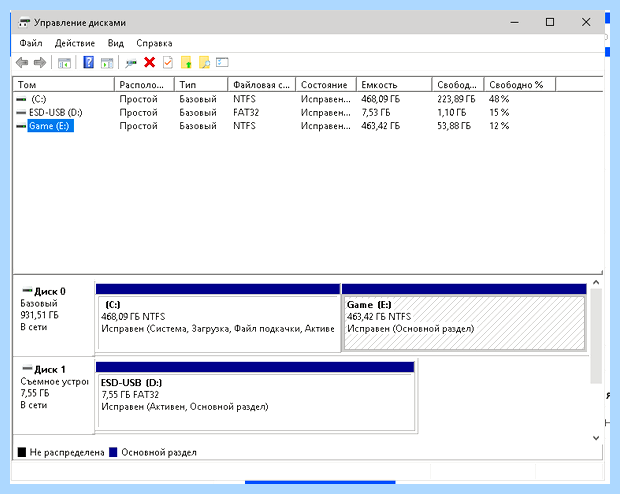620x494 pixels.
Task: Open the Действие menu
Action: [x=75, y=43]
